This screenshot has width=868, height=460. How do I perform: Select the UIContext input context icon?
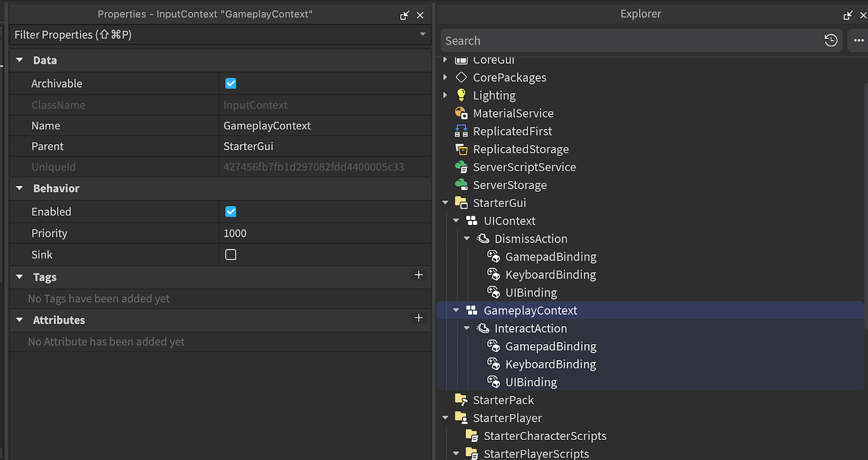(x=472, y=221)
